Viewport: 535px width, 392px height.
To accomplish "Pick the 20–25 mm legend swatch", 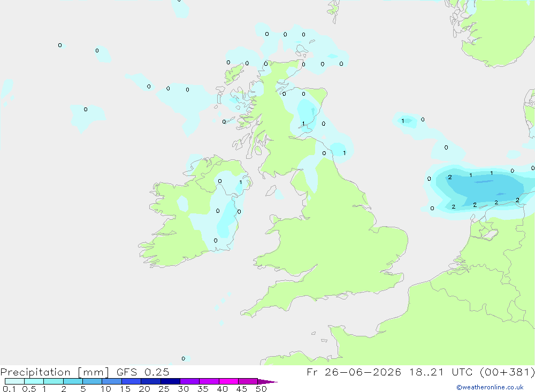I will click(151, 381).
